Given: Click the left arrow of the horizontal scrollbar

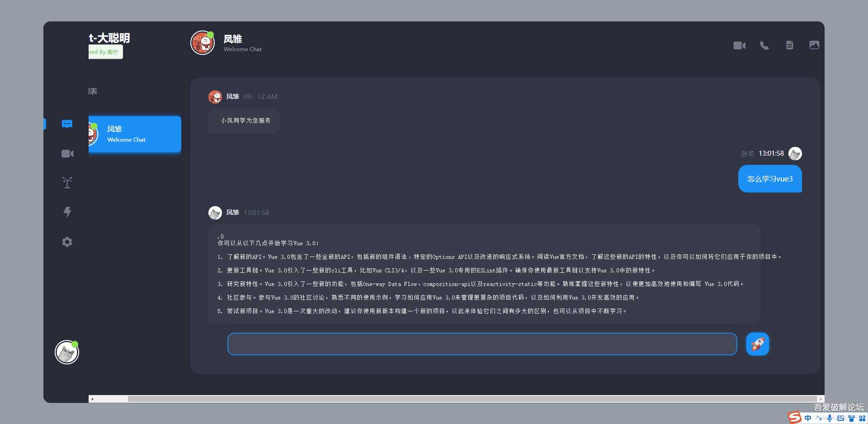Looking at the screenshot, I should [x=92, y=399].
